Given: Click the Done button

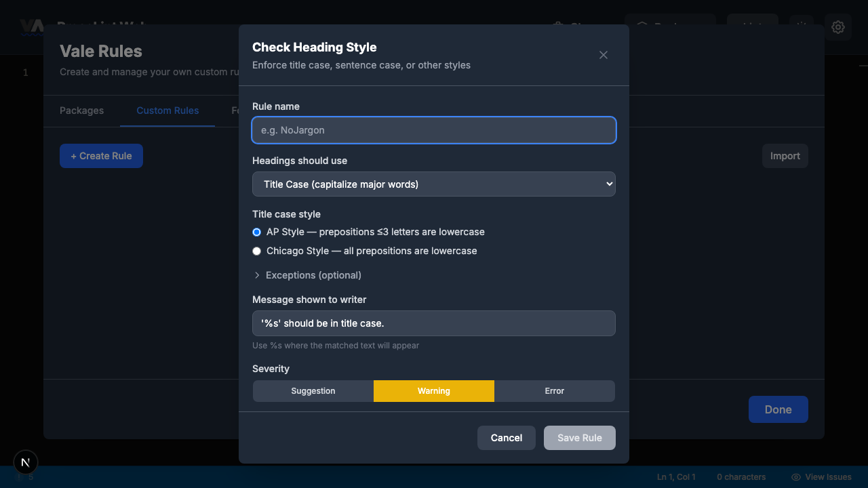Looking at the screenshot, I should pyautogui.click(x=778, y=409).
